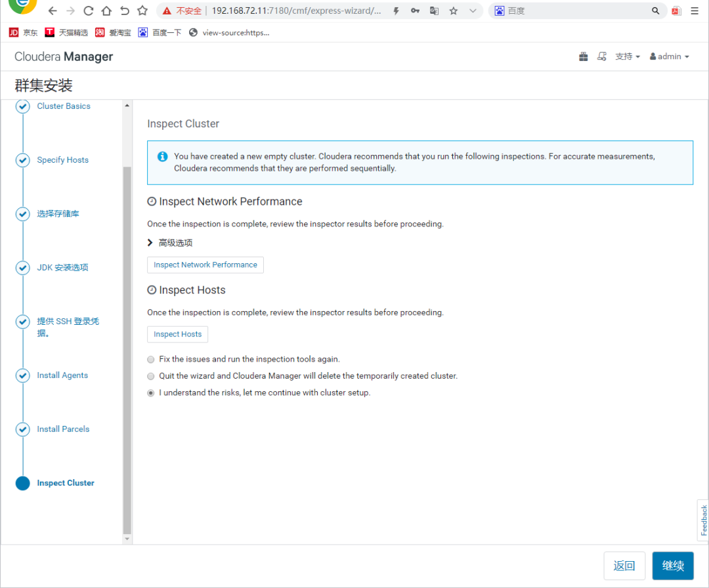
Task: Go to the Cluster Basics step
Action: point(64,106)
